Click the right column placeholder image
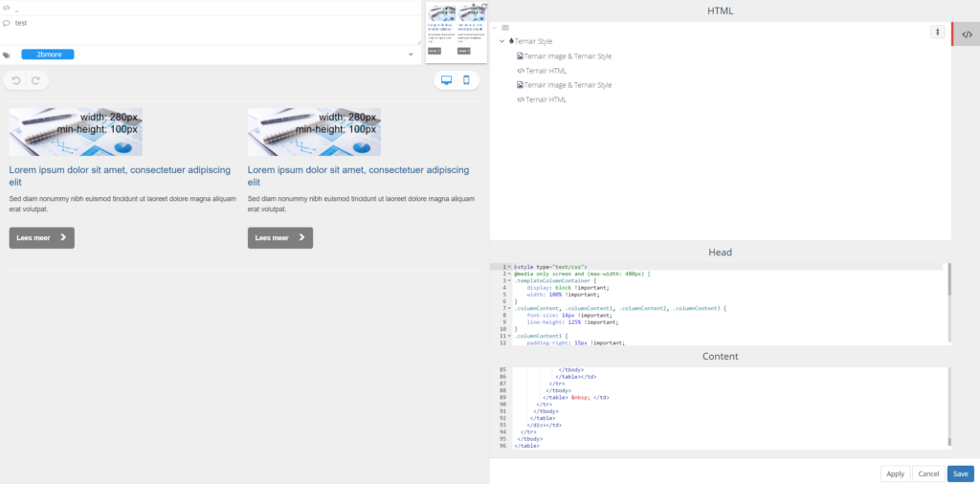This screenshot has height=484, width=980. [314, 132]
